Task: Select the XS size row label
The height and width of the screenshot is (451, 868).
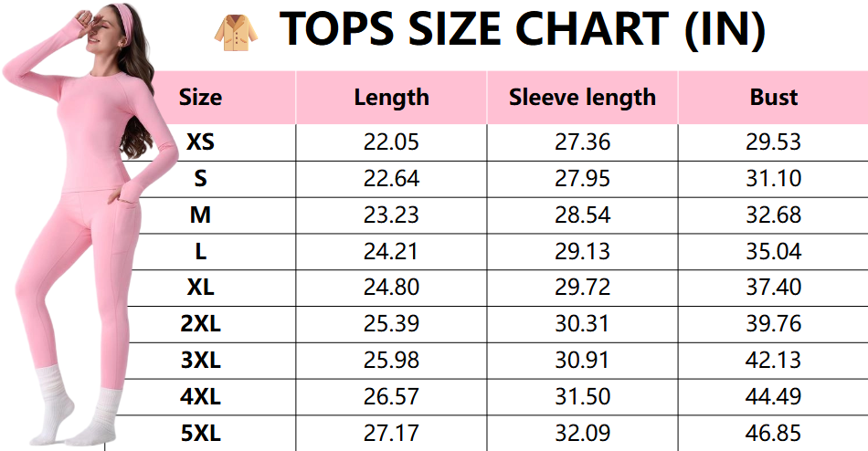Action: click(x=200, y=142)
